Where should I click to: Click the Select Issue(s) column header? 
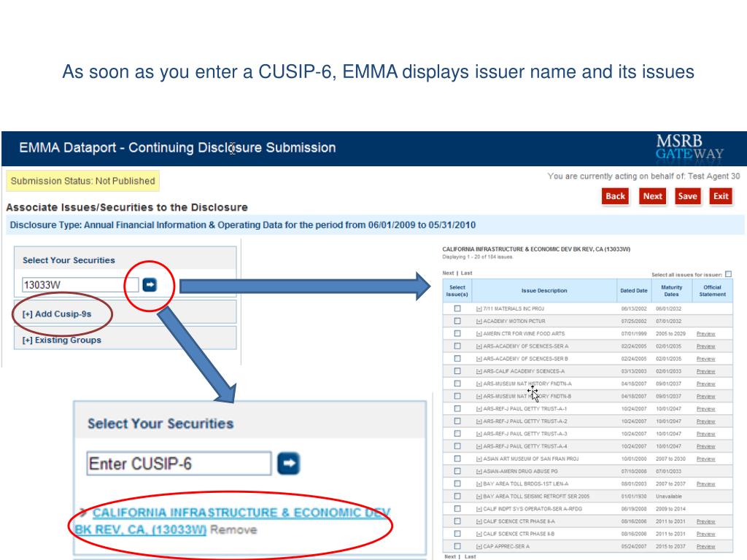[457, 290]
